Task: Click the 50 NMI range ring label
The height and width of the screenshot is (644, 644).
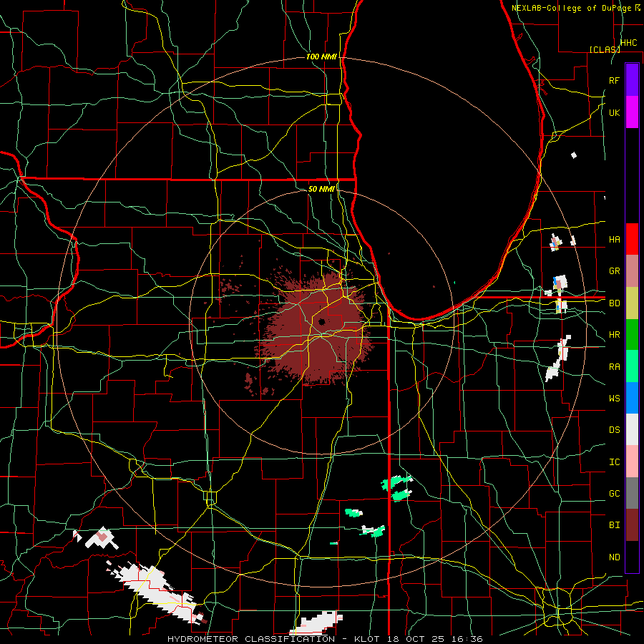Action: (321, 189)
